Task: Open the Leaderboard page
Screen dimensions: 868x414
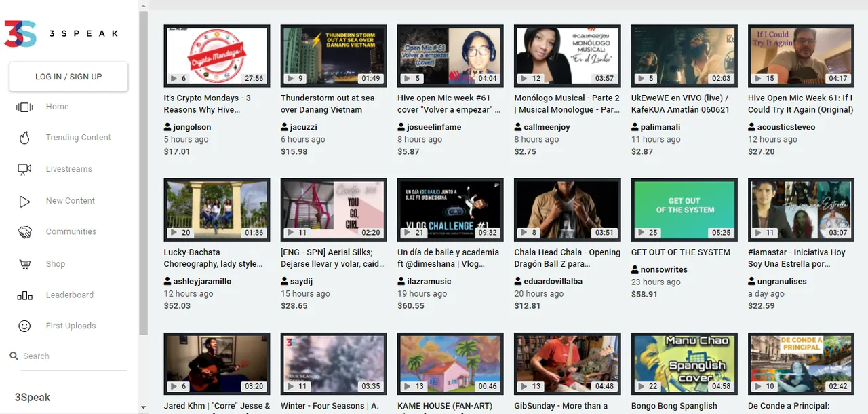Action: [x=70, y=295]
